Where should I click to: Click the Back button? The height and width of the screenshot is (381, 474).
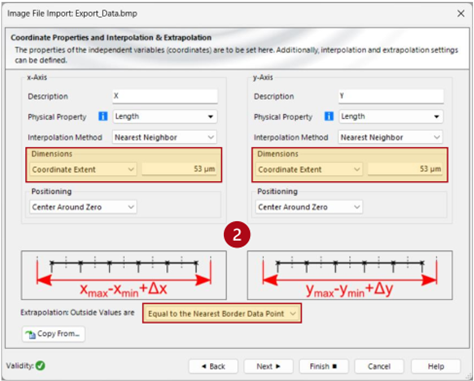coord(213,366)
